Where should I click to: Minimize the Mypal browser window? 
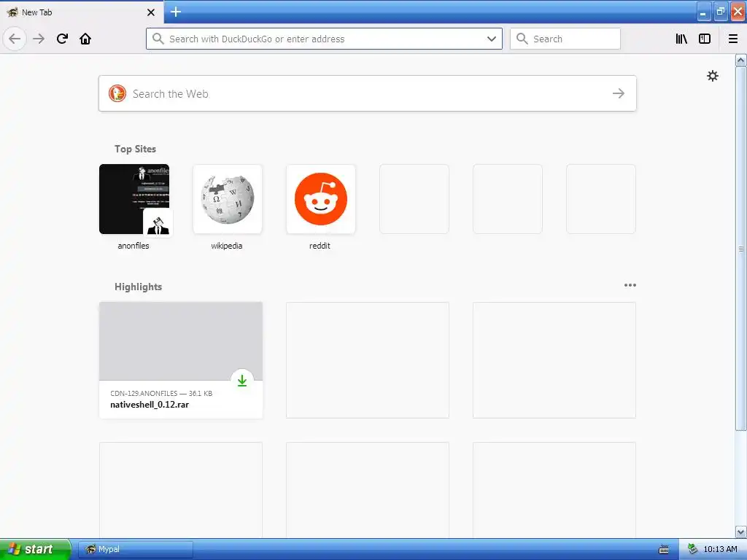tap(704, 12)
